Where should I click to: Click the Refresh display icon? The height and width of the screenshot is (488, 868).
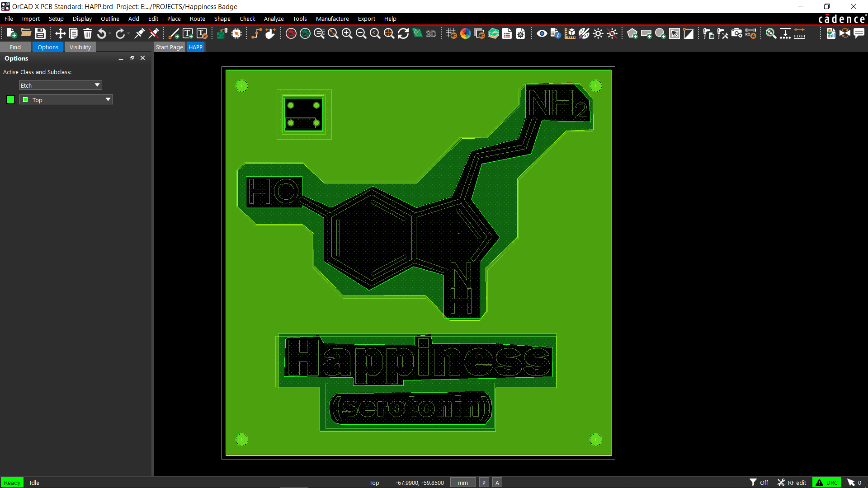[403, 33]
